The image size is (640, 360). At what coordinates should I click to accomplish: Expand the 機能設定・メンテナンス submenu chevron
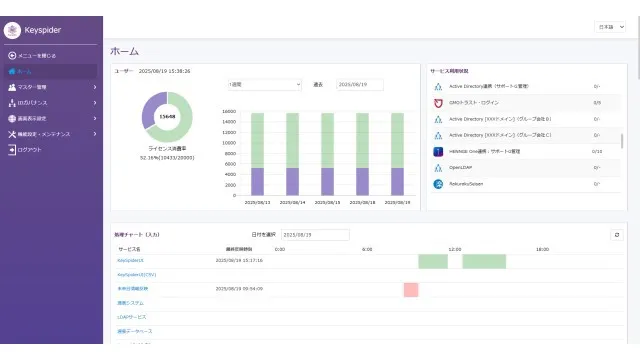point(95,134)
